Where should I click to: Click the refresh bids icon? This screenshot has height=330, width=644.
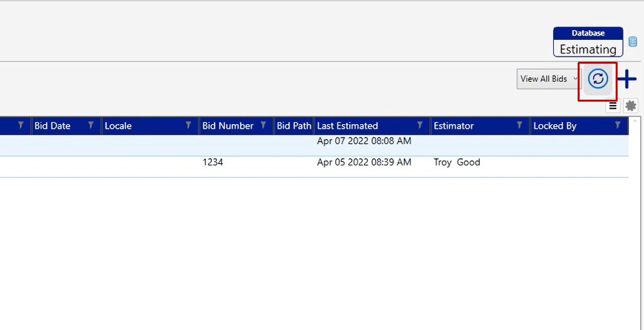598,79
